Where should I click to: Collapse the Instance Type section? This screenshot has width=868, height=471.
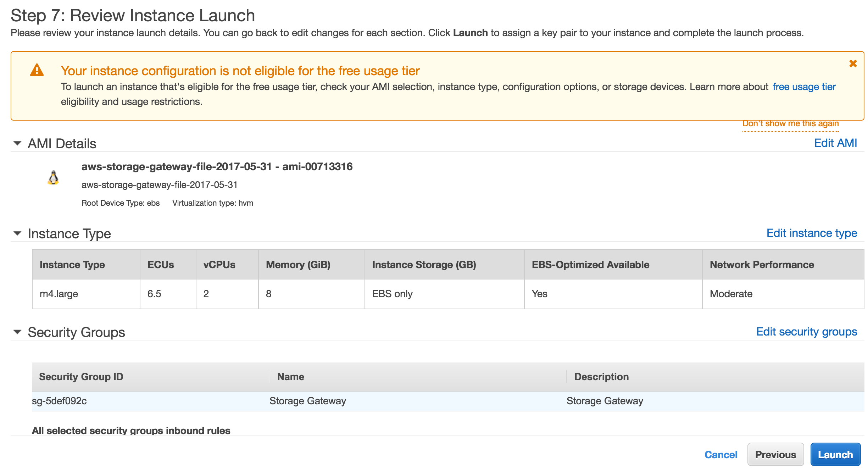(x=17, y=233)
